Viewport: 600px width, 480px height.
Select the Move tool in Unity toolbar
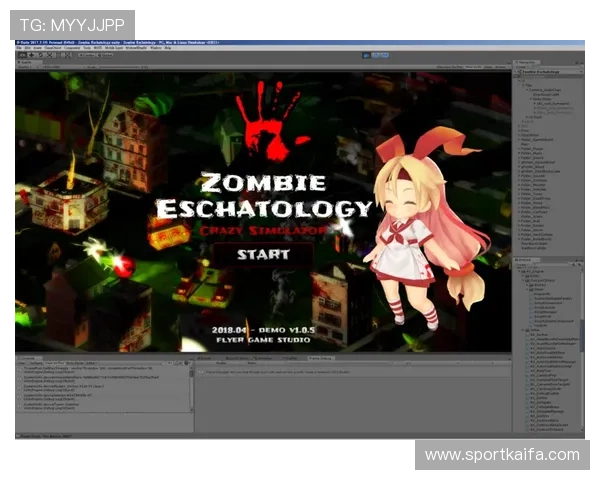point(31,55)
